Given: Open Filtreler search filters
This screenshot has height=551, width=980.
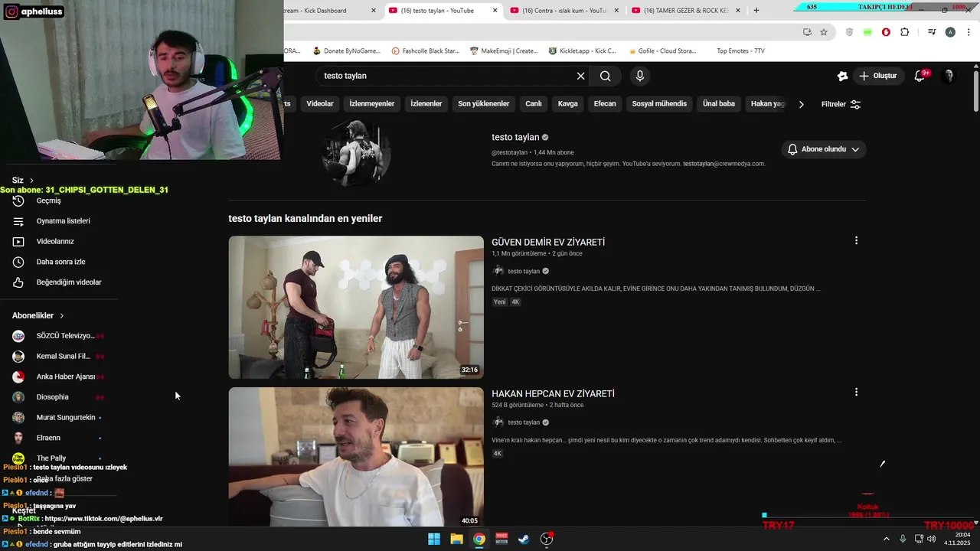Looking at the screenshot, I should coord(841,104).
